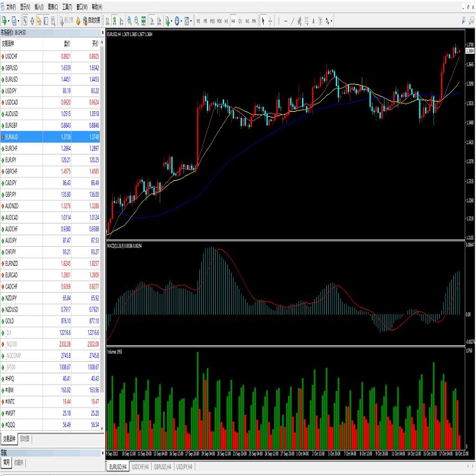The height and width of the screenshot is (476, 476).
Task: Click the Profiles toolbar icon
Action: 14,21
